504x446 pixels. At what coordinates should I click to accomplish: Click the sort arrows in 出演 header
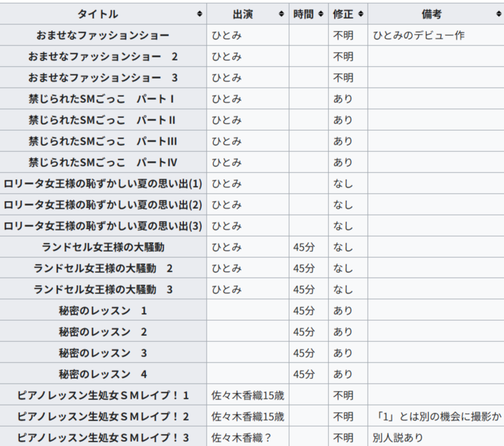click(281, 14)
